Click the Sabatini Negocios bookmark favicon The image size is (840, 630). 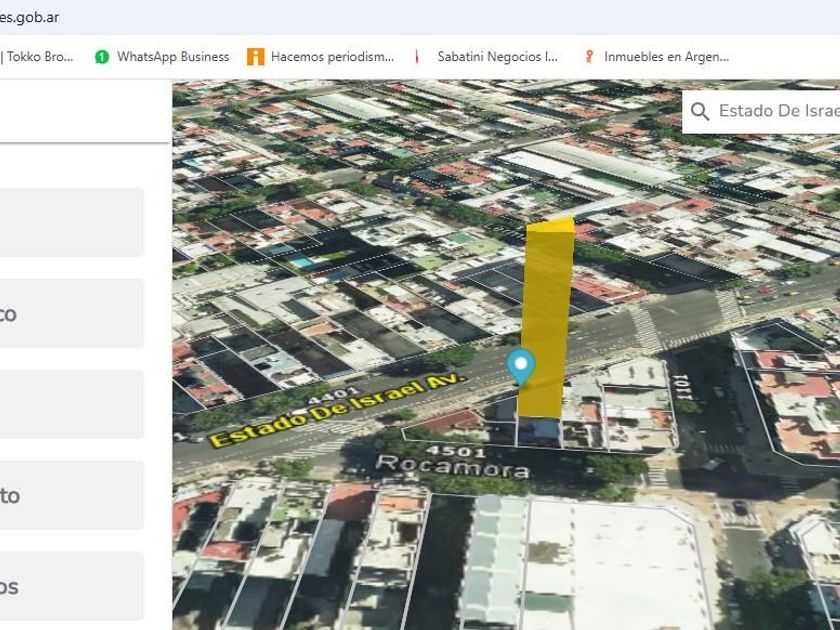point(418,57)
